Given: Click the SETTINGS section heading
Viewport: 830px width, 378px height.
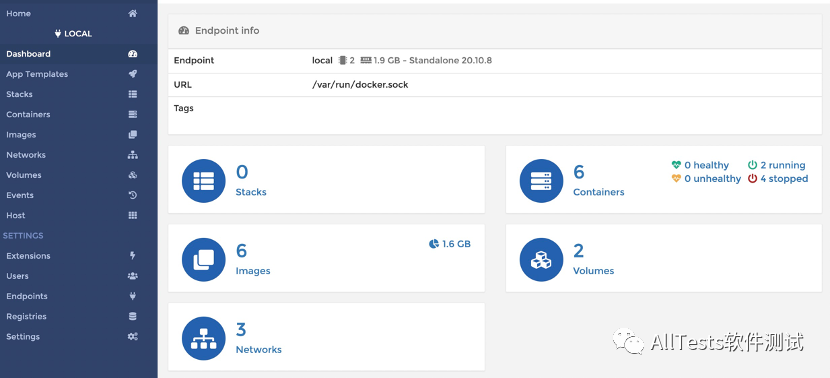Looking at the screenshot, I should [x=23, y=236].
